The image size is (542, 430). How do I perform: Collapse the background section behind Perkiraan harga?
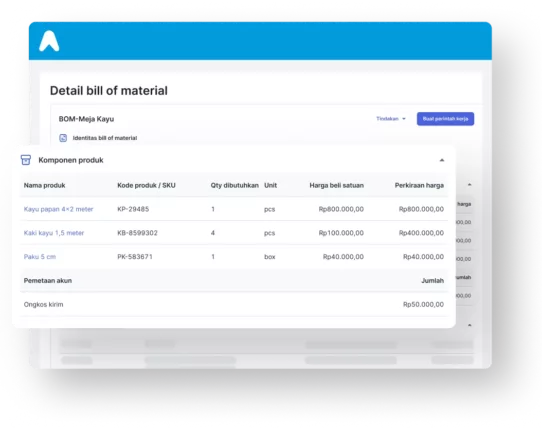click(x=469, y=185)
